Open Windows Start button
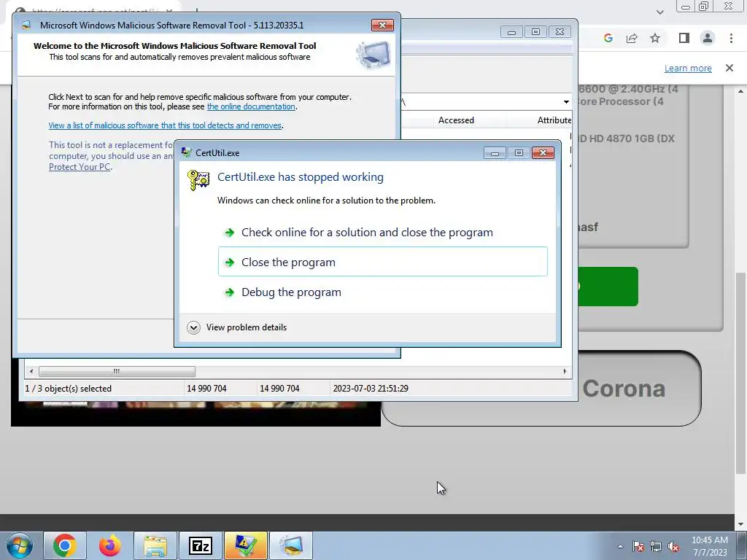747x560 pixels. tap(20, 545)
